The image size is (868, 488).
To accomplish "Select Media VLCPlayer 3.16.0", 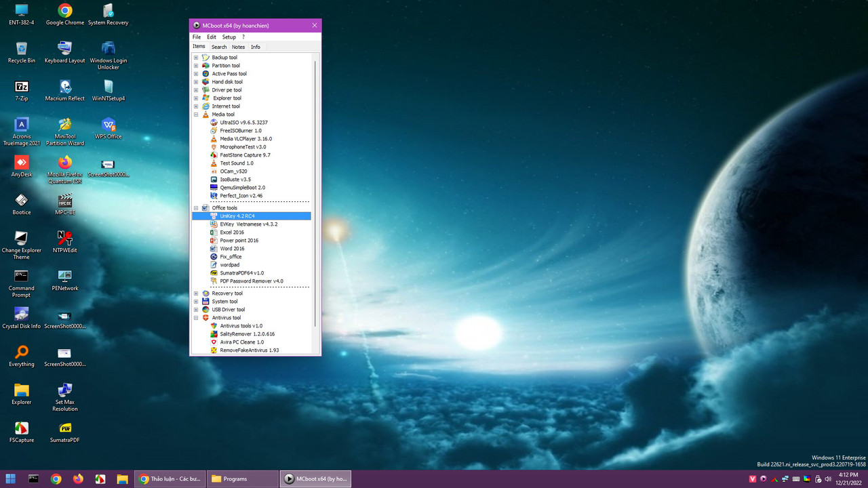I will 245,138.
